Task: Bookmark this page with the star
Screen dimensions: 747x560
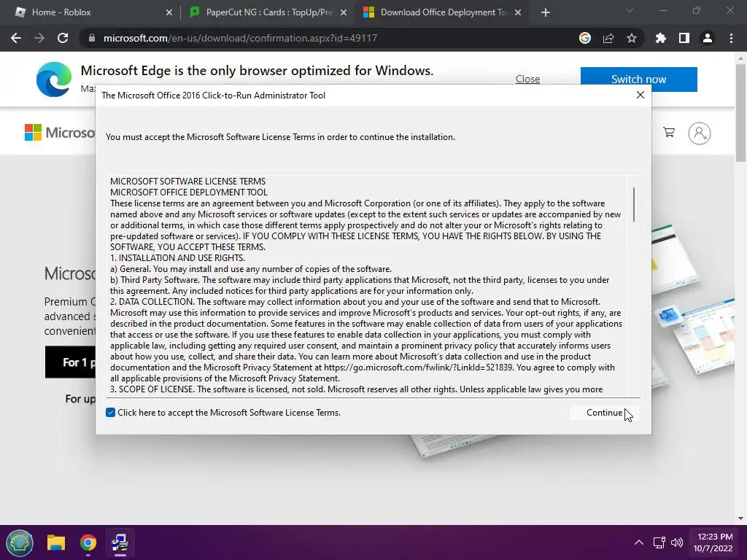Action: pos(632,38)
